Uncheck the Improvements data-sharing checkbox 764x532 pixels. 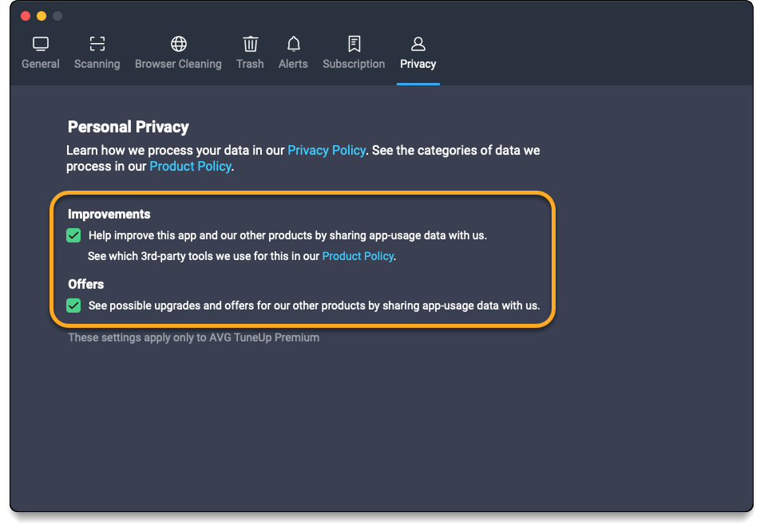(73, 235)
